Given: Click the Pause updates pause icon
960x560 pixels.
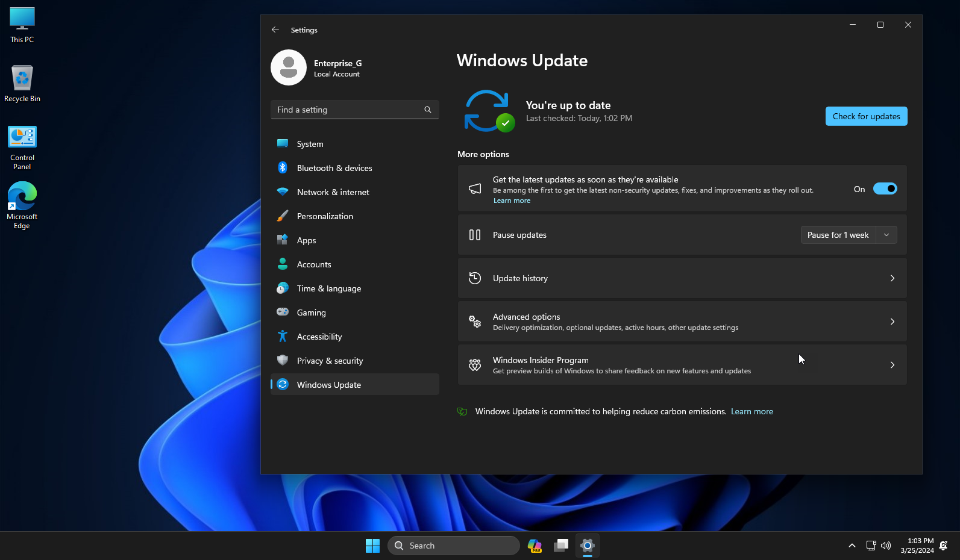Looking at the screenshot, I should 475,235.
